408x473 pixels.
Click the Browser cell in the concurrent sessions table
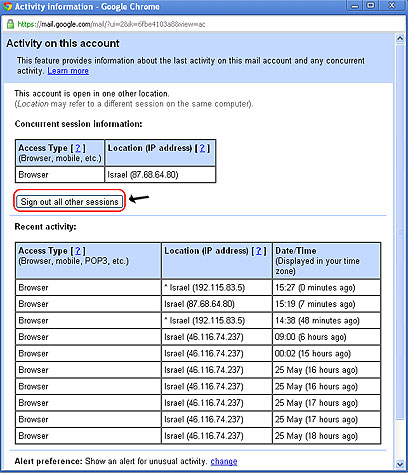(x=60, y=174)
